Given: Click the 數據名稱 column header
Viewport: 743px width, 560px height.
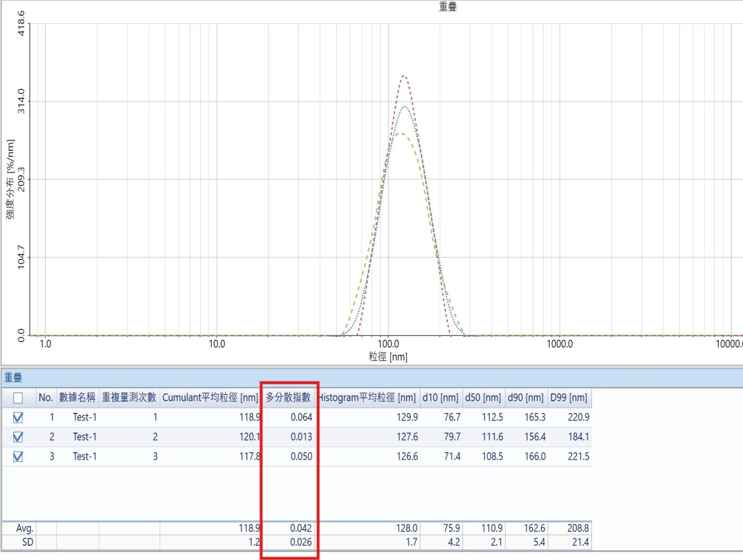Looking at the screenshot, I should point(77,398).
